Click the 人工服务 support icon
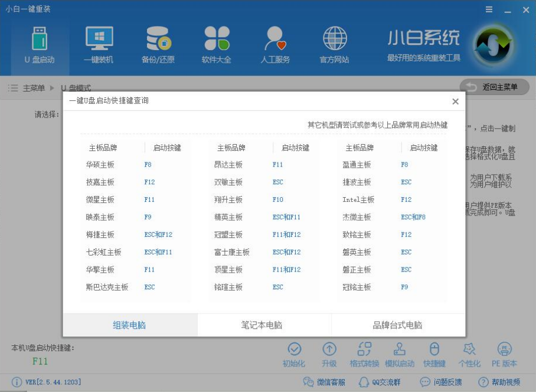 click(x=276, y=43)
